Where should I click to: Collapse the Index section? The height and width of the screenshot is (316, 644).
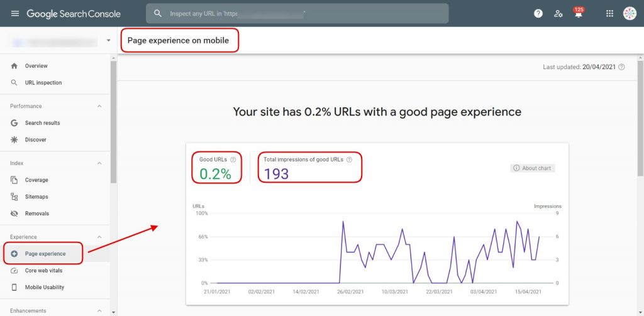click(x=99, y=163)
